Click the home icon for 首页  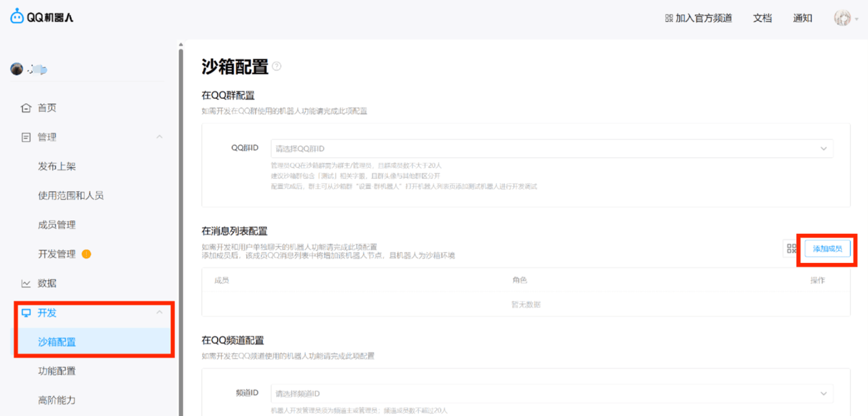26,108
